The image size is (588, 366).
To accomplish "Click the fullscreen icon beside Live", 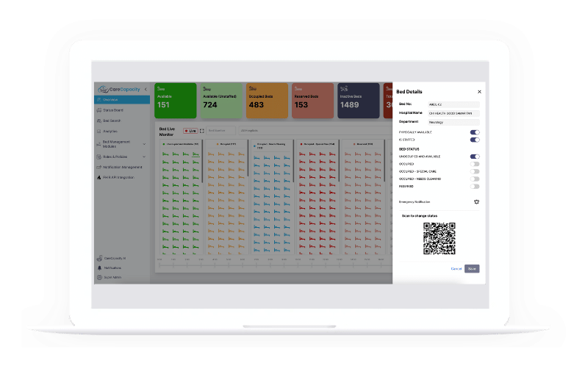I will pos(202,131).
